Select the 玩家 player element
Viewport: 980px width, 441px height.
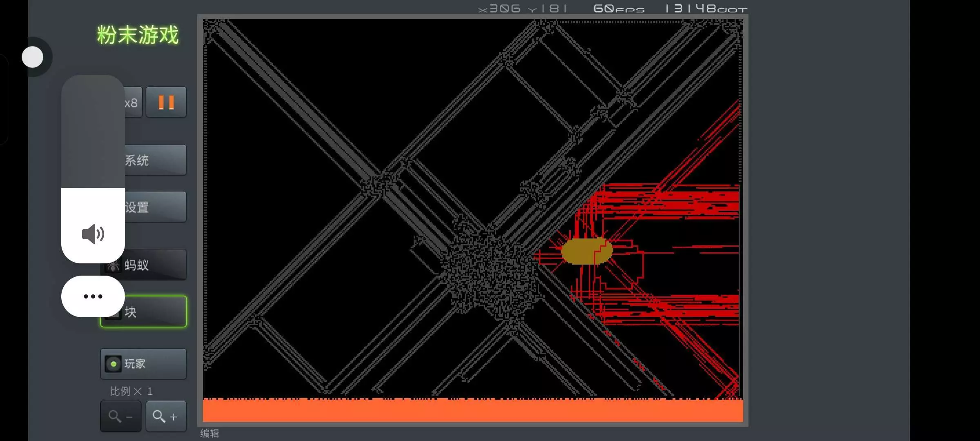(143, 364)
